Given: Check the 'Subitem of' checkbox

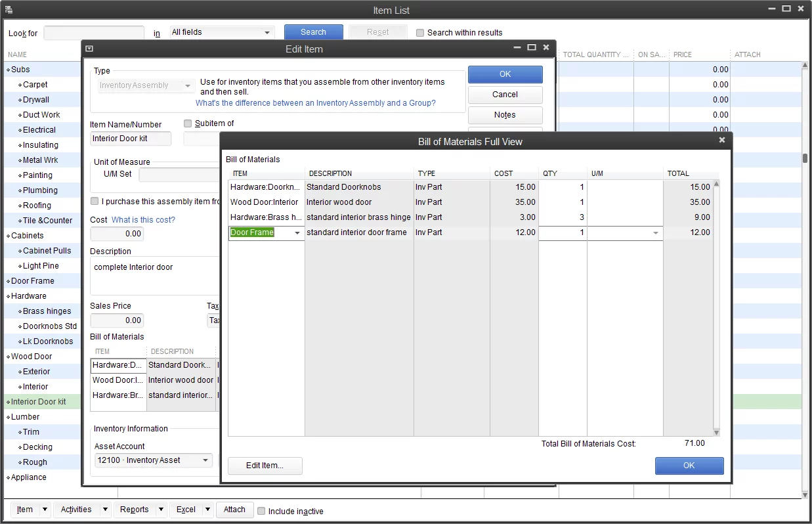Looking at the screenshot, I should [x=188, y=123].
